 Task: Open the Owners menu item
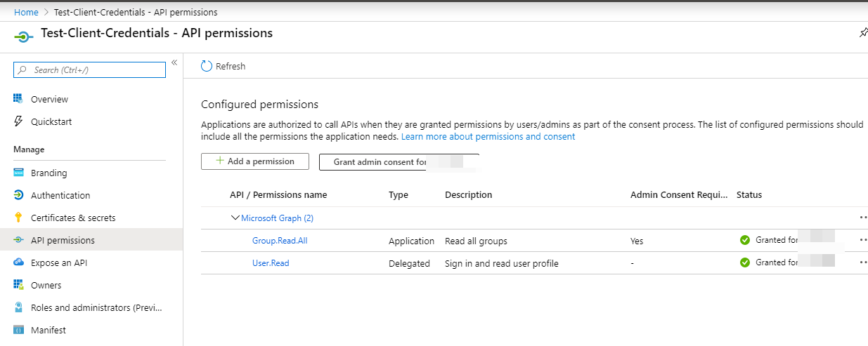pyautogui.click(x=46, y=285)
